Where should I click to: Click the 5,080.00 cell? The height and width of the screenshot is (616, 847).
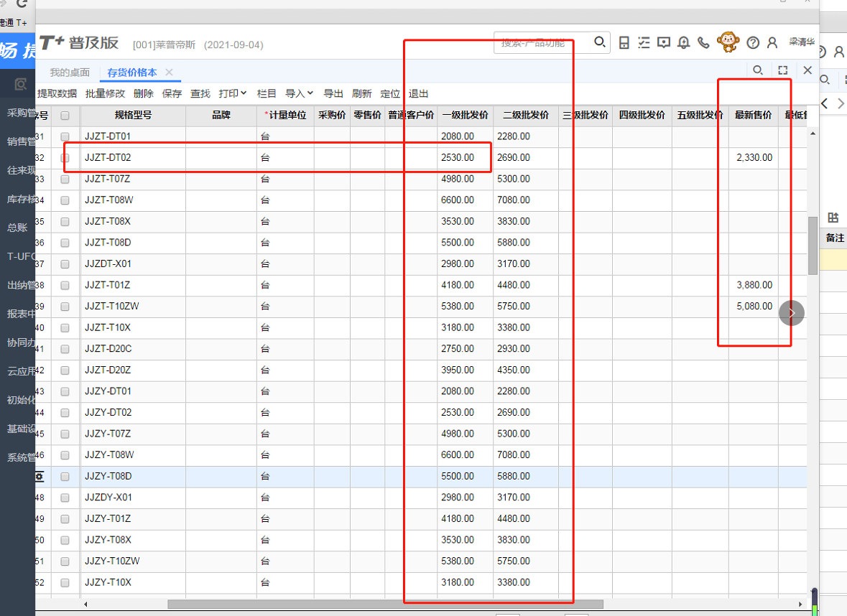[754, 306]
